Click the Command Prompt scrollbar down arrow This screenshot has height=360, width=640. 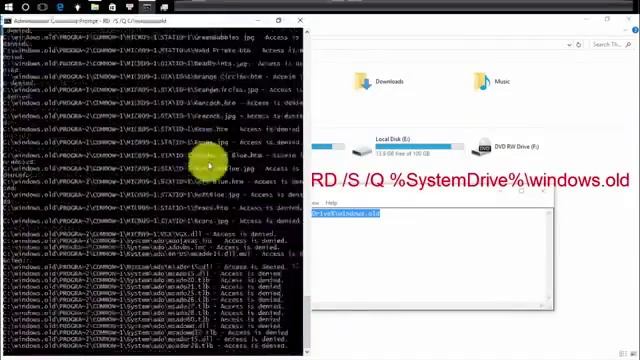(307, 352)
